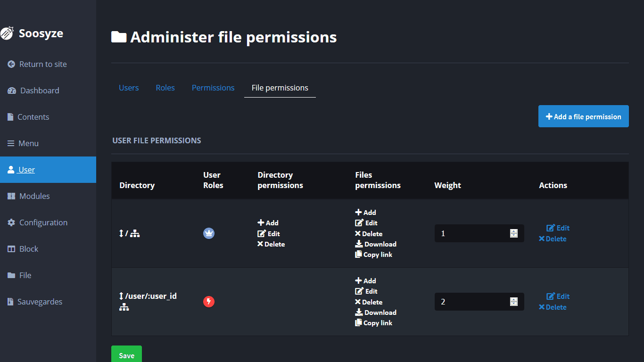Click the red lightning role icon
The height and width of the screenshot is (362, 644).
tap(209, 302)
